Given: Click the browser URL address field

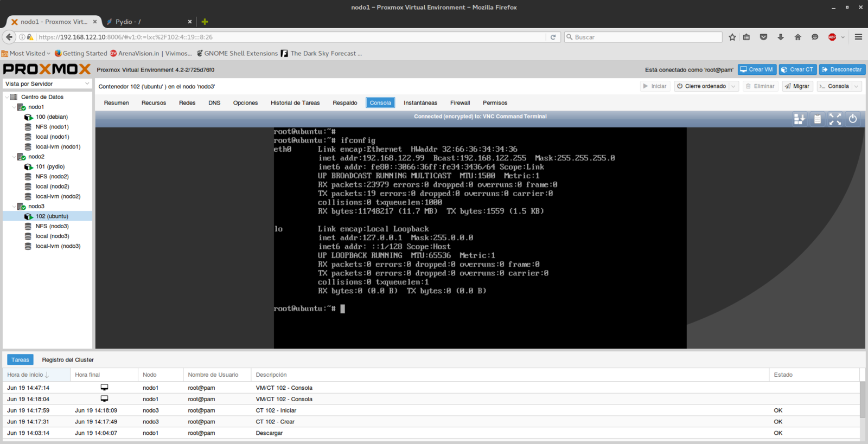Looking at the screenshot, I should click(x=290, y=37).
